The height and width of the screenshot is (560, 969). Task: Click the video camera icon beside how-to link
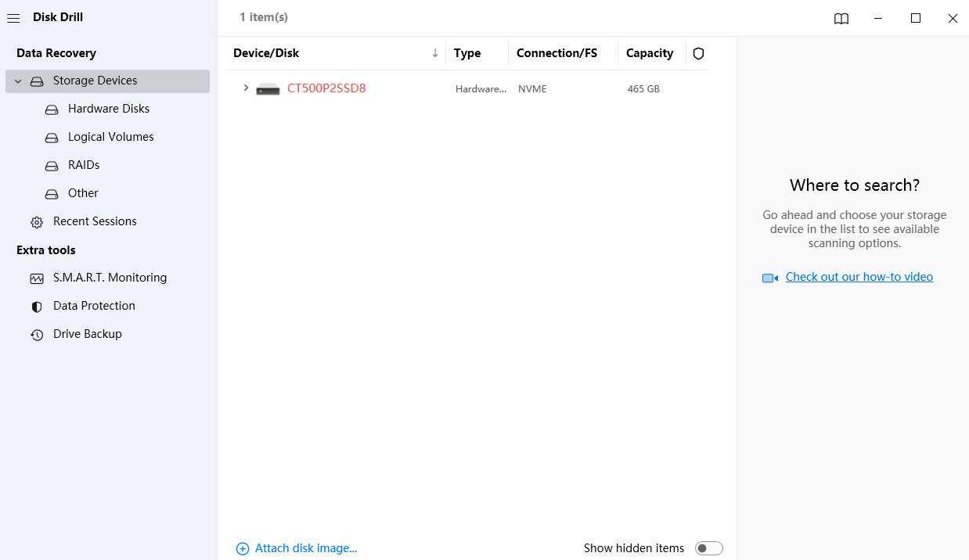[770, 278]
